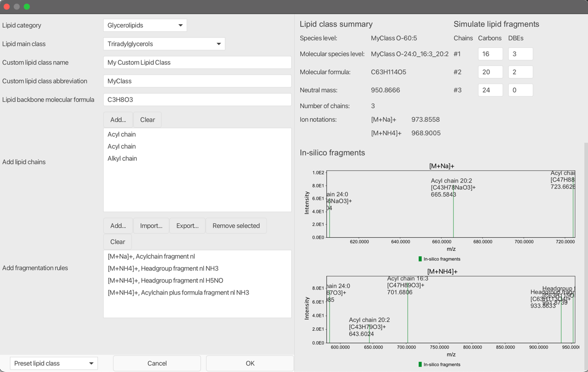Image resolution: width=588 pixels, height=372 pixels.
Task: Click Clear button above lipid chains list
Action: pos(147,120)
